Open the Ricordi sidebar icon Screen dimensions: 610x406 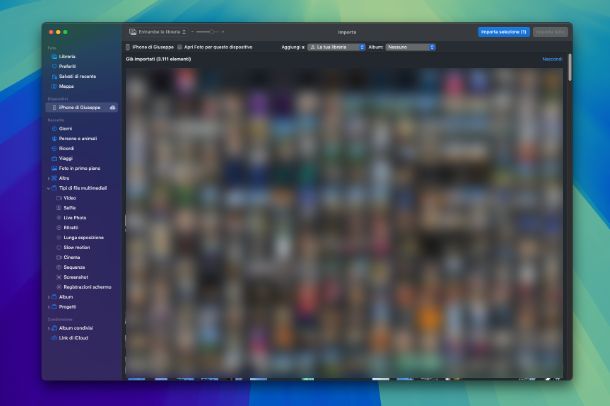(x=54, y=149)
